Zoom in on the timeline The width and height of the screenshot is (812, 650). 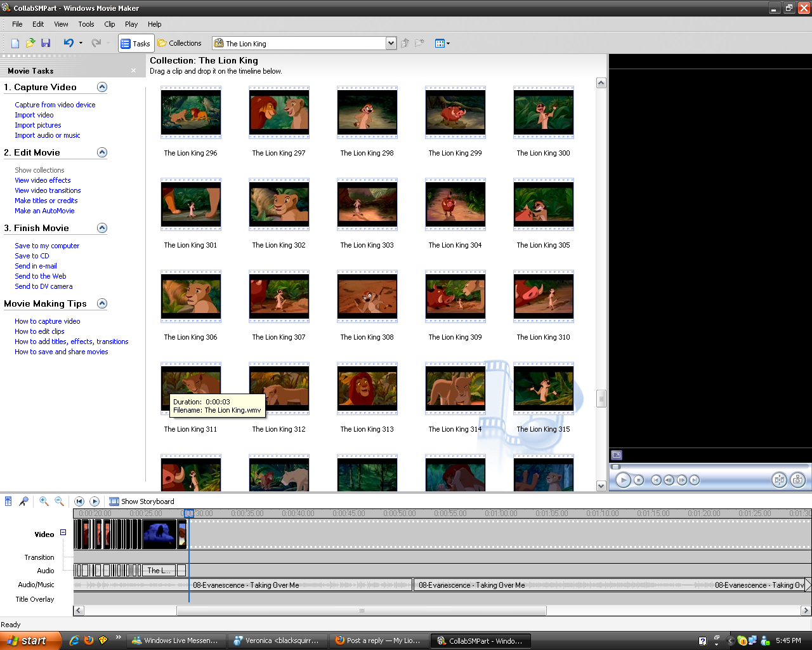pos(44,501)
